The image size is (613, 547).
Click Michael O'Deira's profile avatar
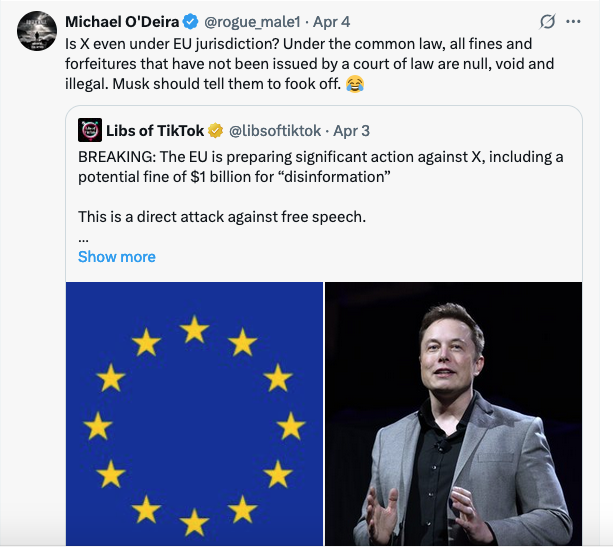click(35, 32)
